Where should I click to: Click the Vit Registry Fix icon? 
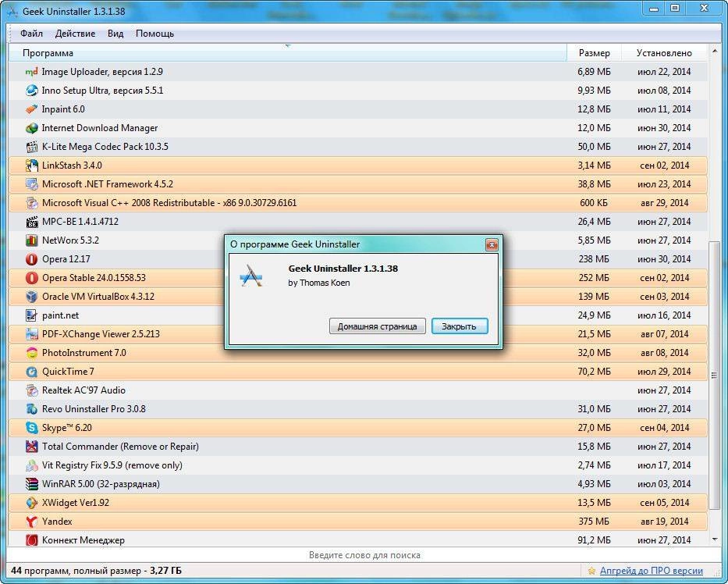[x=31, y=465]
